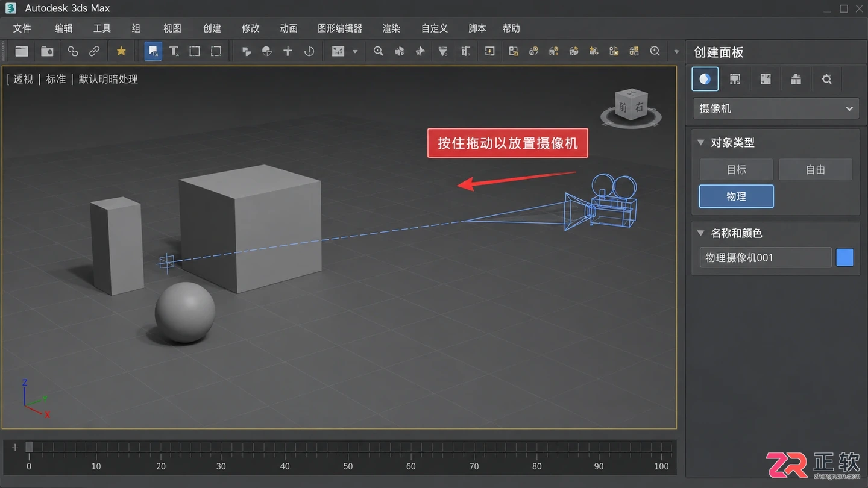Choose the 自由 camera type button
This screenshot has height=488, width=868.
(816, 169)
